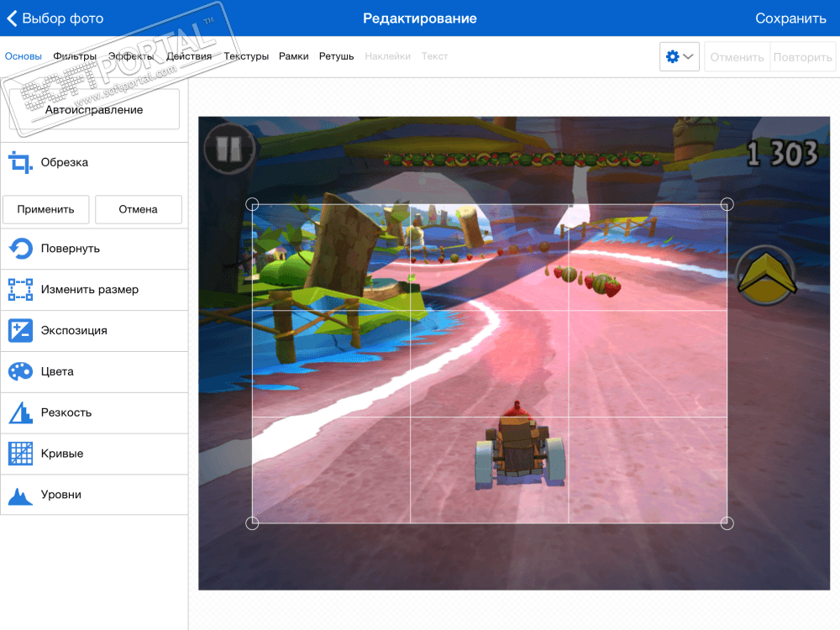Image resolution: width=840 pixels, height=630 pixels.
Task: Click the bottom-left crop handle
Action: [252, 523]
